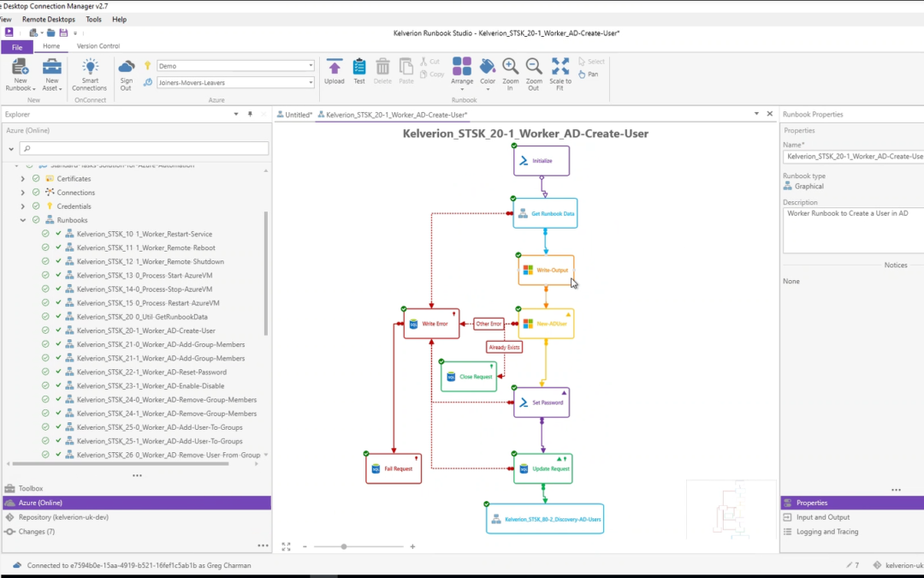The height and width of the screenshot is (578, 924).
Task: Click Scale to Fit icon
Action: tap(560, 67)
